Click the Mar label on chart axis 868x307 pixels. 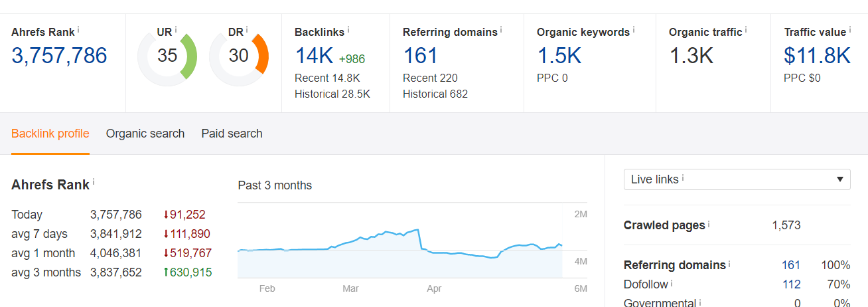point(350,288)
